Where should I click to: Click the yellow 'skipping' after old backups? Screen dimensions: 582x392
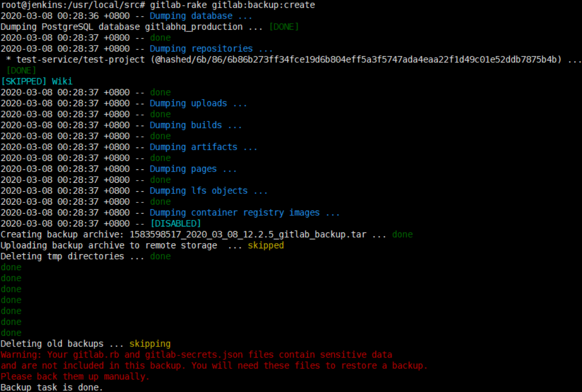(x=150, y=344)
